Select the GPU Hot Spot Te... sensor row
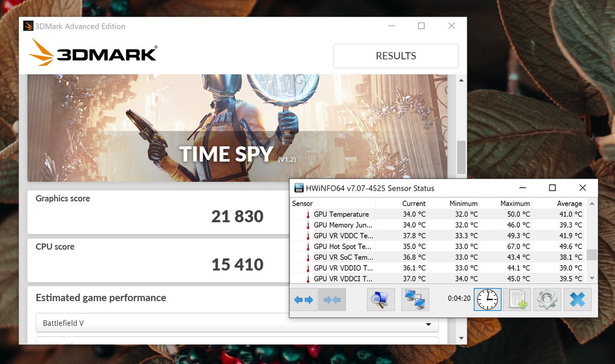 pos(437,246)
